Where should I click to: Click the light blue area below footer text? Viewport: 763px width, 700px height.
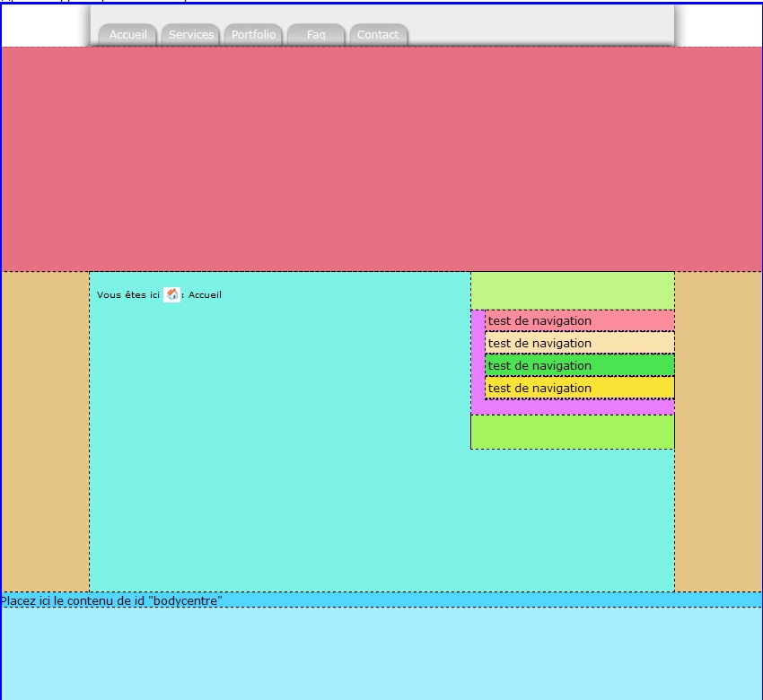click(381, 653)
